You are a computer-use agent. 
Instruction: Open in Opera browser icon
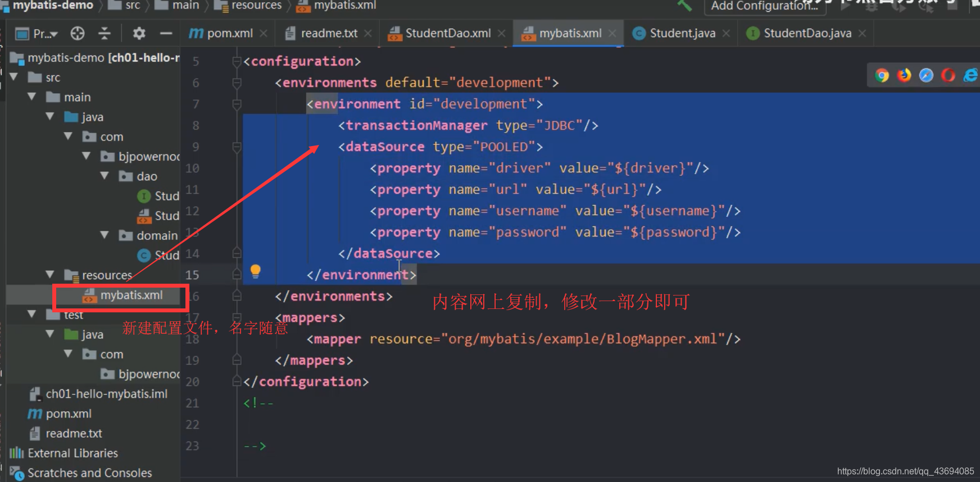click(x=948, y=75)
